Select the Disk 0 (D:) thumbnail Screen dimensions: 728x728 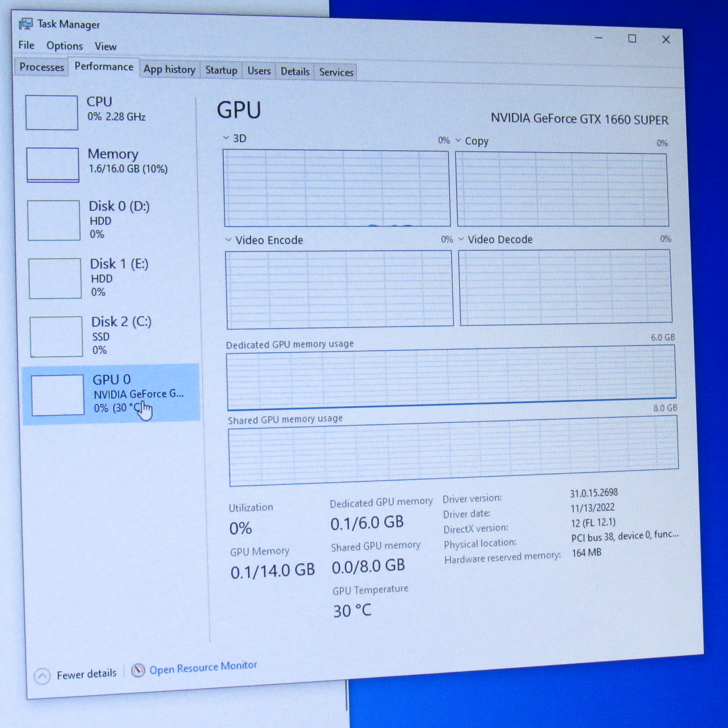pos(54,220)
